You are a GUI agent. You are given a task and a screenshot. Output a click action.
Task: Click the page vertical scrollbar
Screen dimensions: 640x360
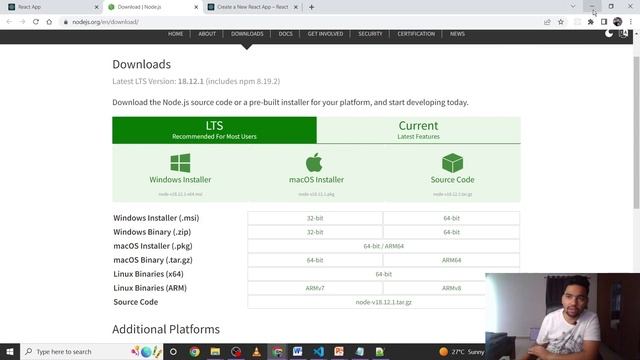pos(636,133)
